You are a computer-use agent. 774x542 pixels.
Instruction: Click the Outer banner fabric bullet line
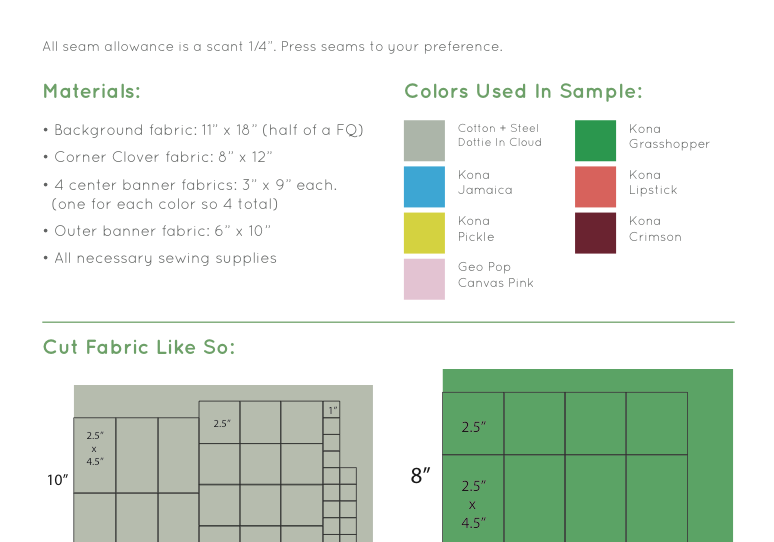[157, 231]
